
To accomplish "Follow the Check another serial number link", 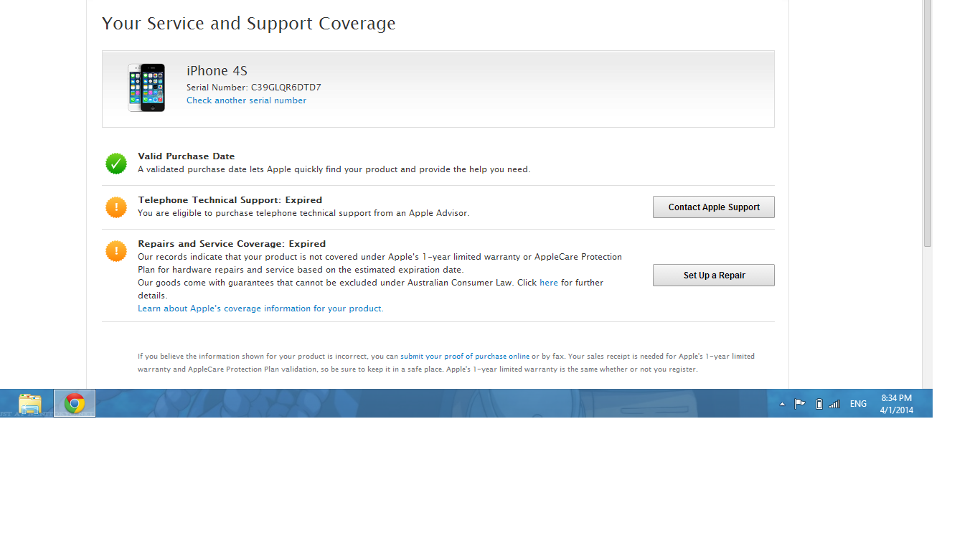I will pos(246,100).
